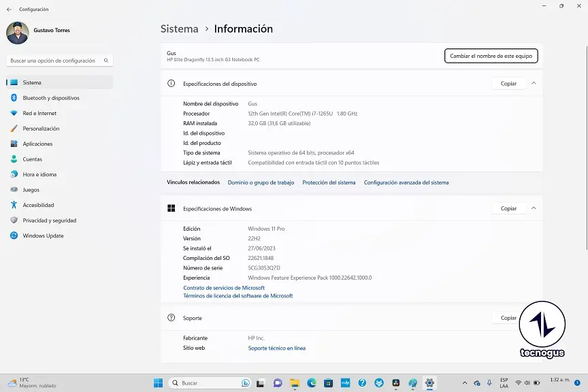Open the Windows Start menu
Screen dimensions: 588x392
point(159,383)
